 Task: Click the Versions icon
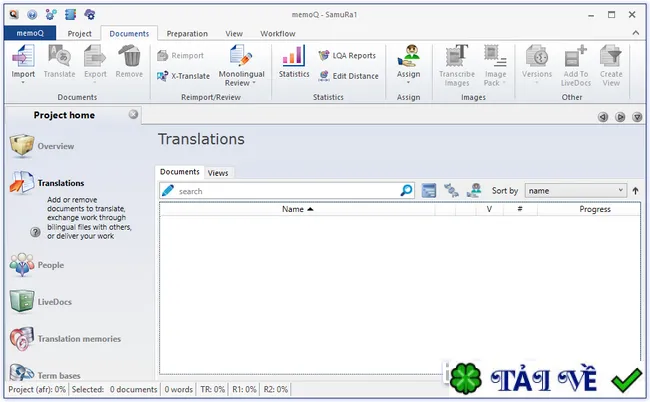[x=537, y=56]
